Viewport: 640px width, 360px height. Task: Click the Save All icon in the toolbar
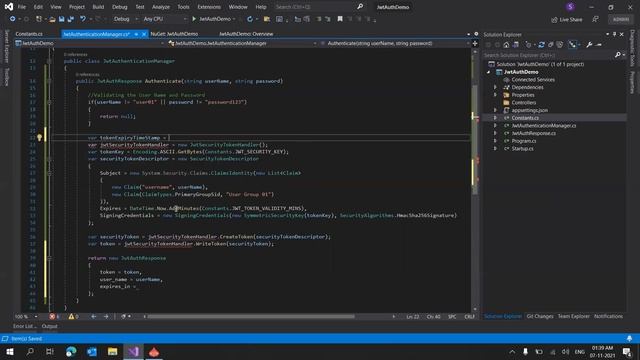[71, 19]
